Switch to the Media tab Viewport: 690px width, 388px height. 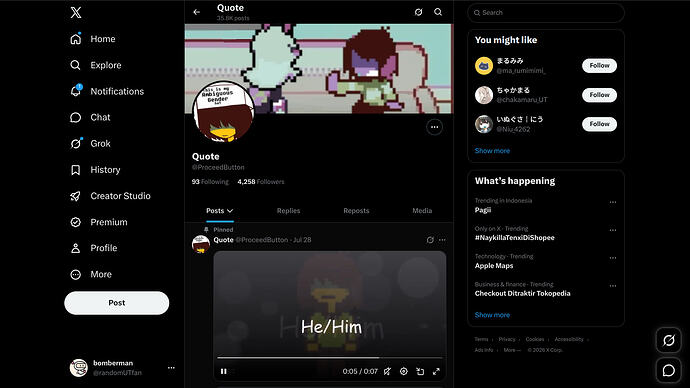pyautogui.click(x=422, y=211)
